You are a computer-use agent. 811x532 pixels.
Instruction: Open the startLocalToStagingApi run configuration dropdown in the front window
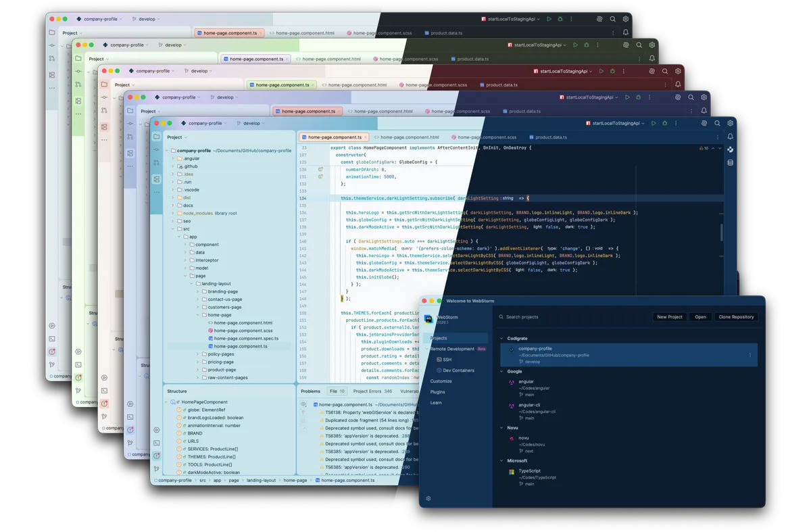(614, 124)
